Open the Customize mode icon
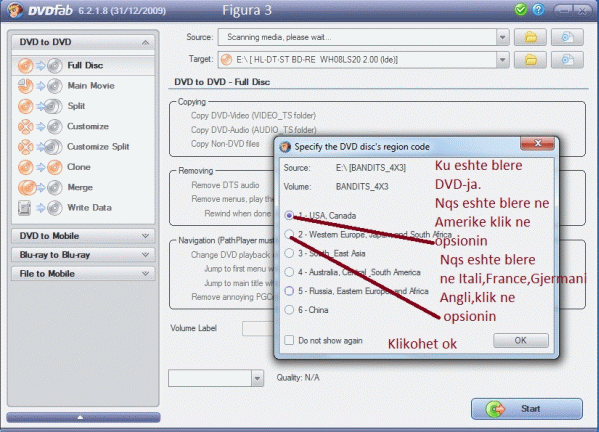The image size is (599, 432). pos(40,126)
